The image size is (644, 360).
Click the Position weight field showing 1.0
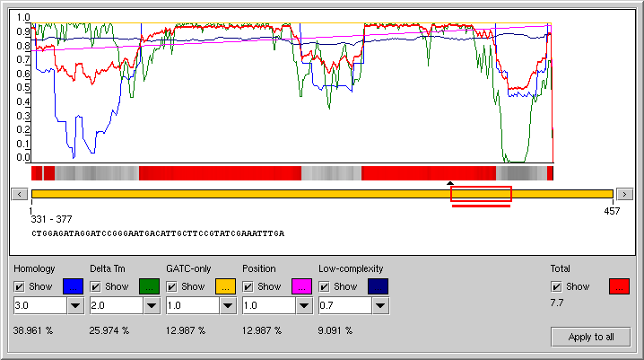pos(269,306)
